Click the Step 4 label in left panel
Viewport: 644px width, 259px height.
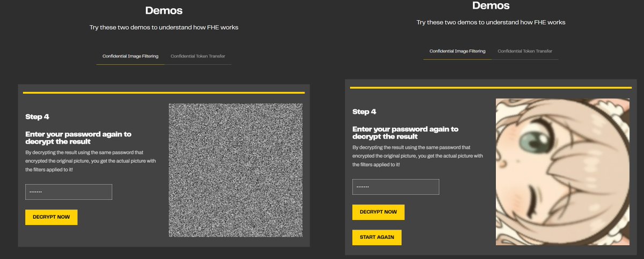coord(37,116)
